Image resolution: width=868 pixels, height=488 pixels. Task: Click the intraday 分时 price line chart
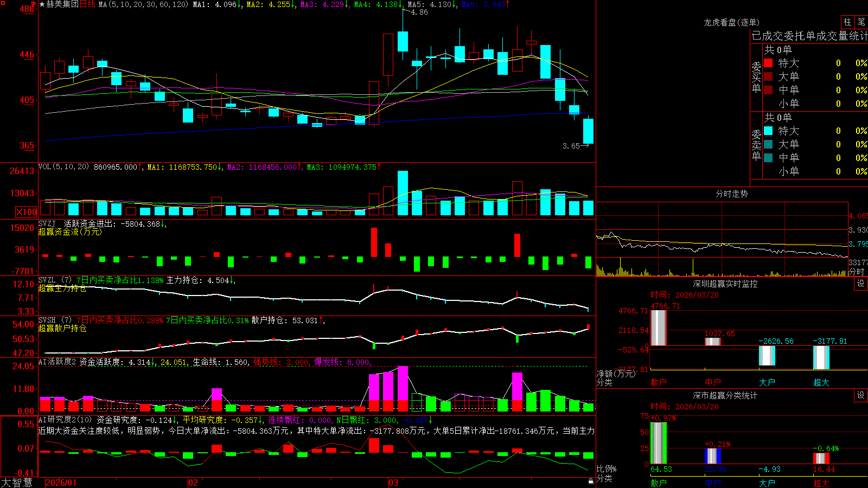coord(722,245)
